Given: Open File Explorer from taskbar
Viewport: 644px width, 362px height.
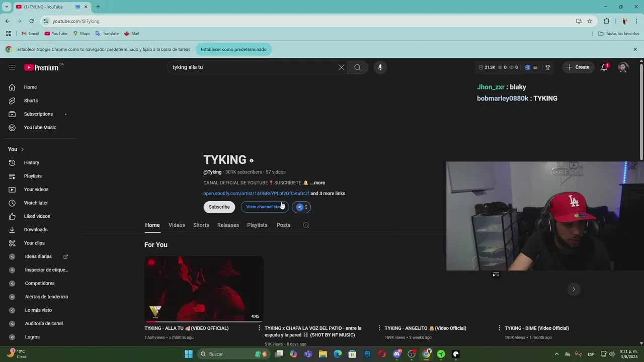Looking at the screenshot, I should [x=323, y=354].
